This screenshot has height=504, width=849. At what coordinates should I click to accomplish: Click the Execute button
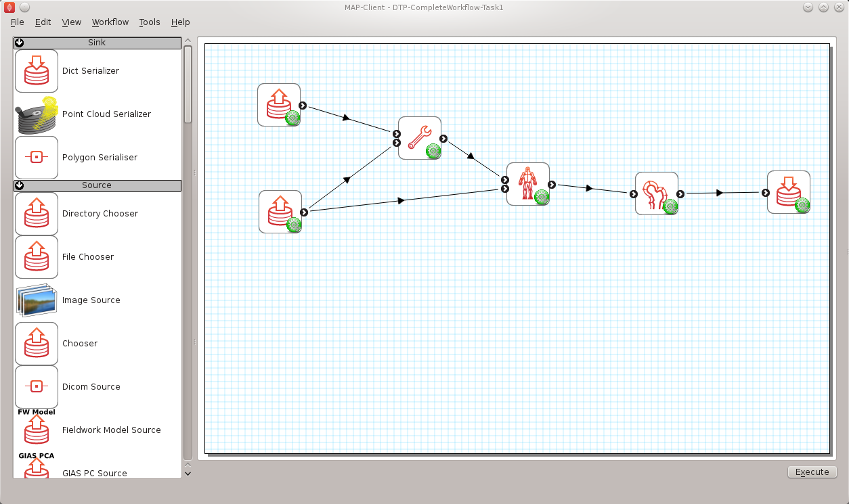coord(812,472)
